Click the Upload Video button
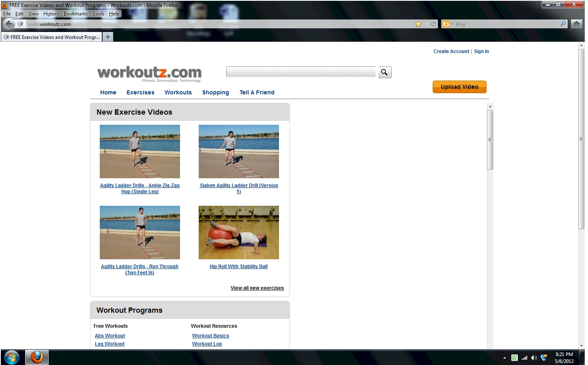Screen dimensions: 588x365 point(459,87)
